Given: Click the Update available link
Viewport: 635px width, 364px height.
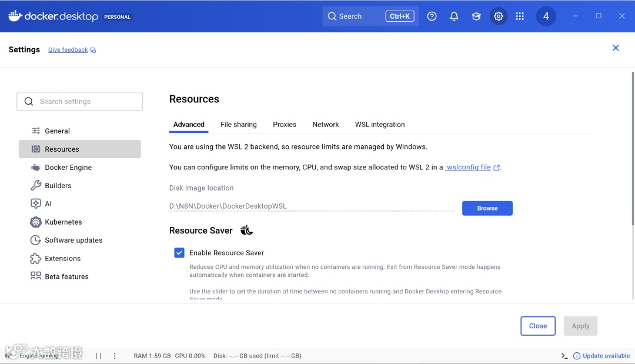Looking at the screenshot, I should click(606, 356).
